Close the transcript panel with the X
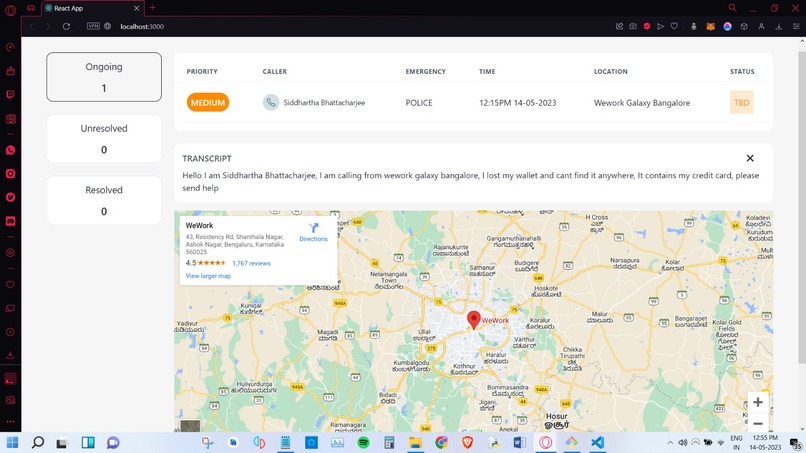The image size is (806, 453). click(x=750, y=158)
